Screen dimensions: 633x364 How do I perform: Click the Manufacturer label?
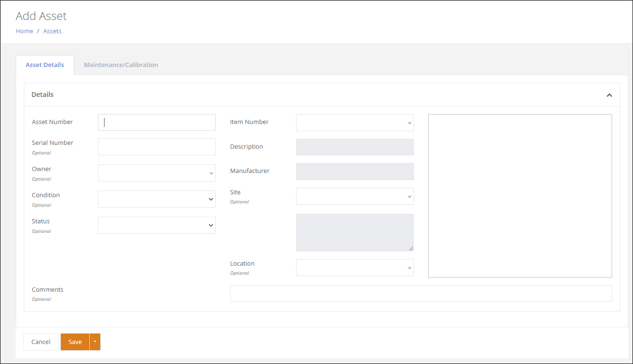250,171
